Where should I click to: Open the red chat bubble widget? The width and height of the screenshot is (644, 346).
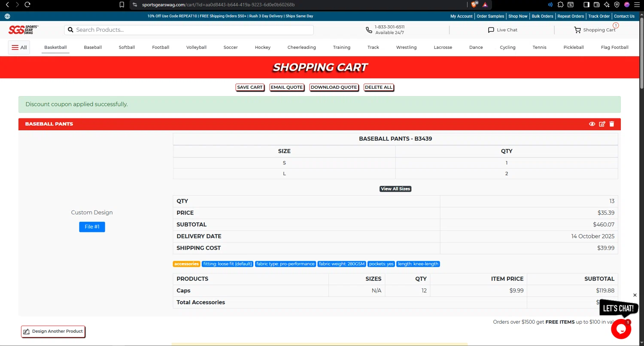point(621,329)
